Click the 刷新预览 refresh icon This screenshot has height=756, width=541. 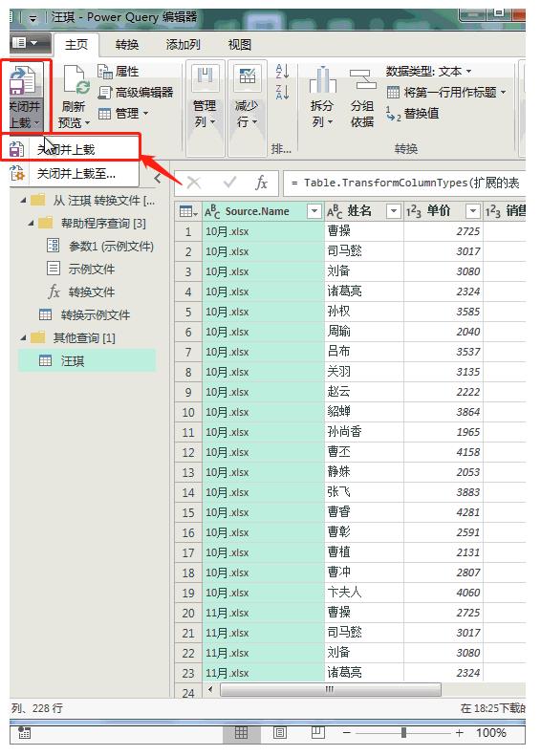click(76, 80)
